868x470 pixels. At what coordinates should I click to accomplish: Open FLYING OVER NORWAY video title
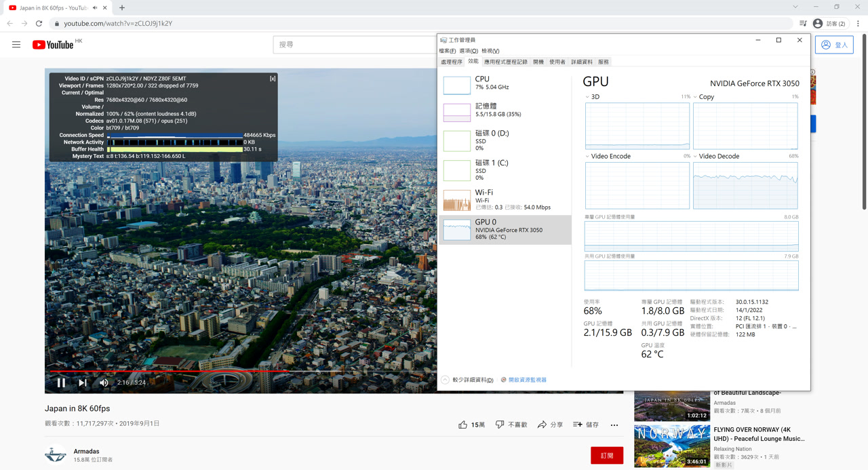[759, 434]
